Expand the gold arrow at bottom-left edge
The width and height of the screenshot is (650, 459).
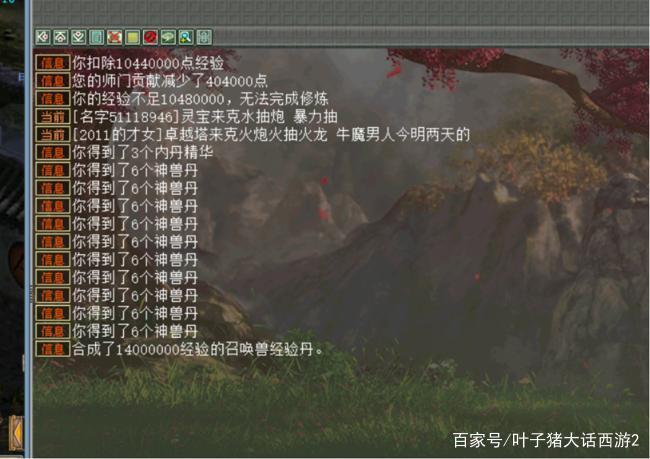click(x=17, y=432)
